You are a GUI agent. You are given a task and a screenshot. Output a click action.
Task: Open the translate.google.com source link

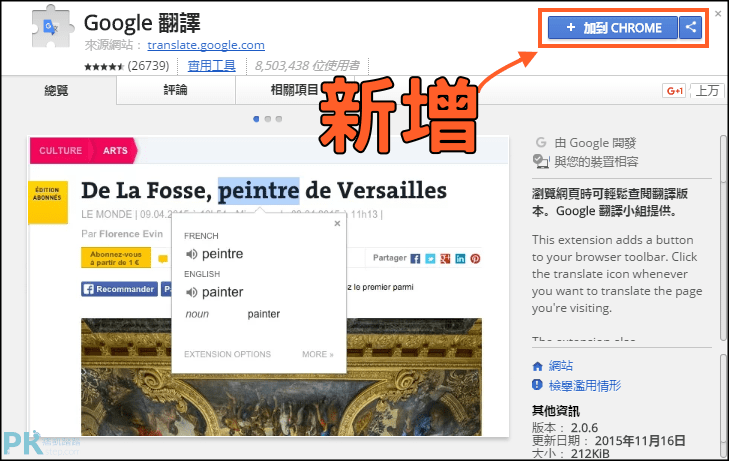pyautogui.click(x=206, y=45)
